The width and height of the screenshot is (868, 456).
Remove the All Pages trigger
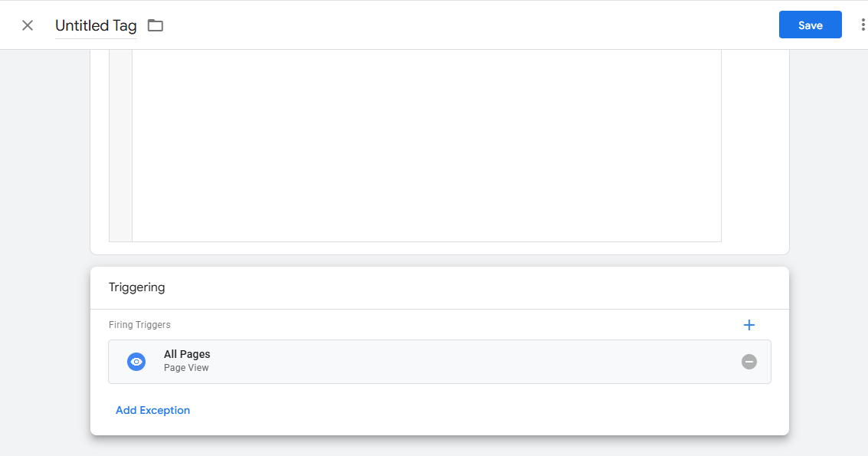point(749,362)
